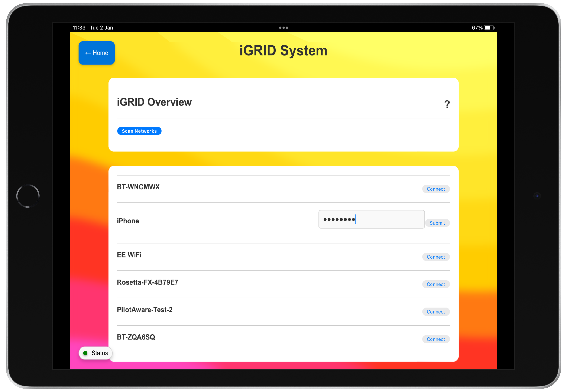Tap the PilotAware-Test-2 network name

tap(145, 310)
